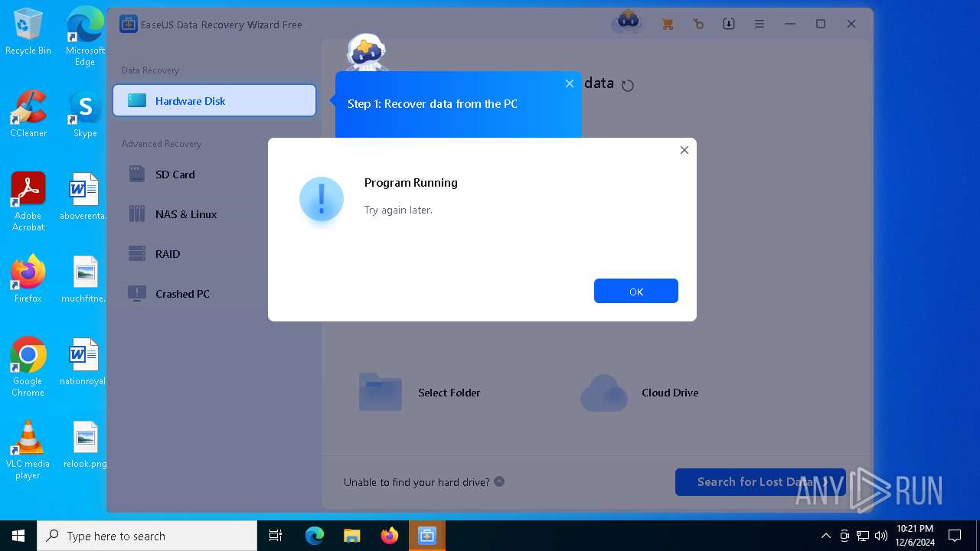This screenshot has width=980, height=551.
Task: Launch CCleaner from desktop
Action: pyautogui.click(x=28, y=113)
